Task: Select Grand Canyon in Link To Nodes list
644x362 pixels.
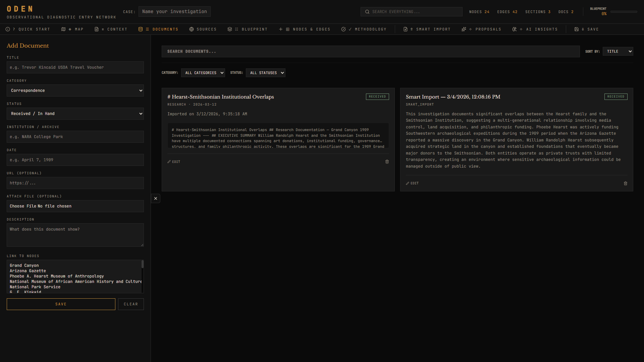Action: click(x=24, y=265)
